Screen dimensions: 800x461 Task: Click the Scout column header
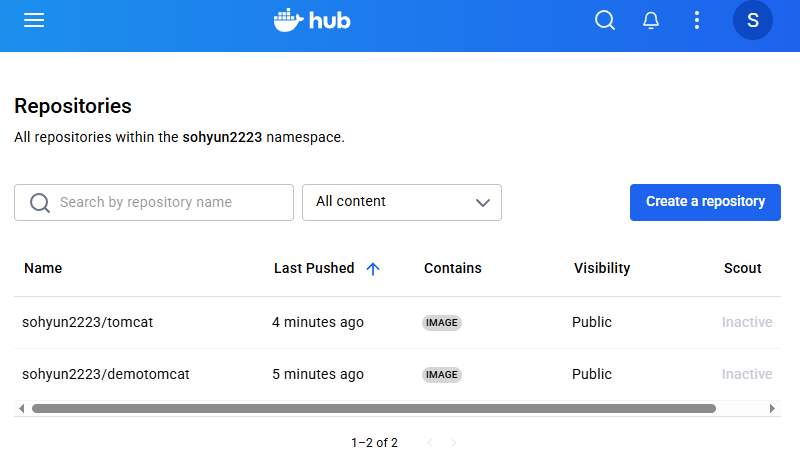742,268
